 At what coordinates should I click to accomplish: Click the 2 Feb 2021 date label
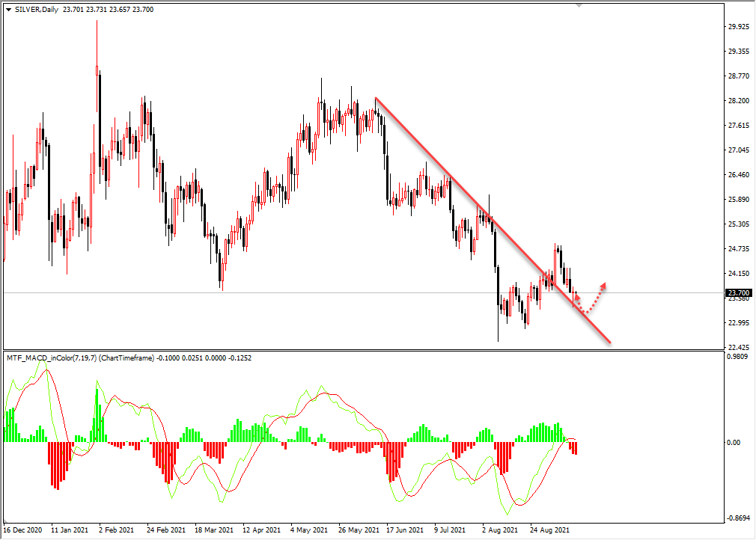point(116,530)
